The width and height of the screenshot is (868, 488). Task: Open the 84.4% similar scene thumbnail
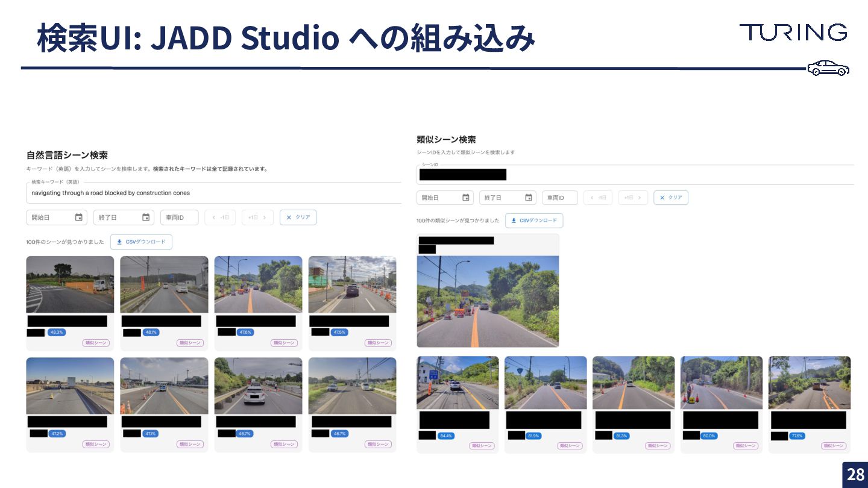(x=458, y=383)
